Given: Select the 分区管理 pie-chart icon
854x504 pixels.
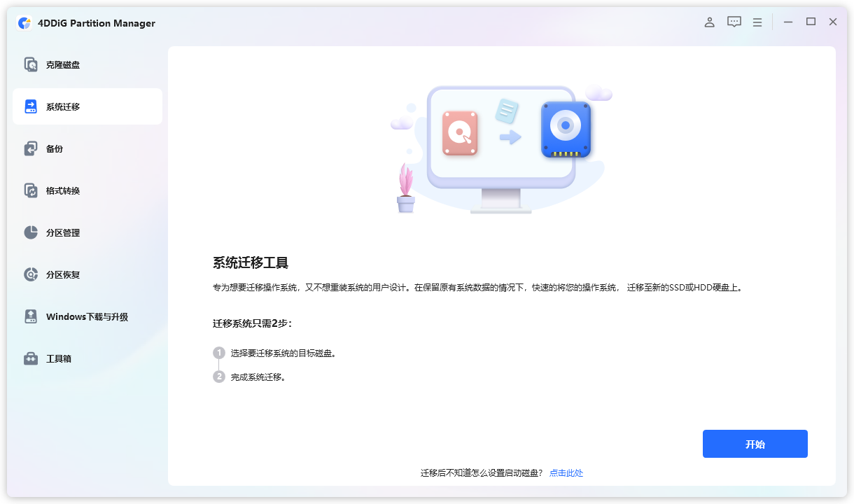Looking at the screenshot, I should [30, 232].
